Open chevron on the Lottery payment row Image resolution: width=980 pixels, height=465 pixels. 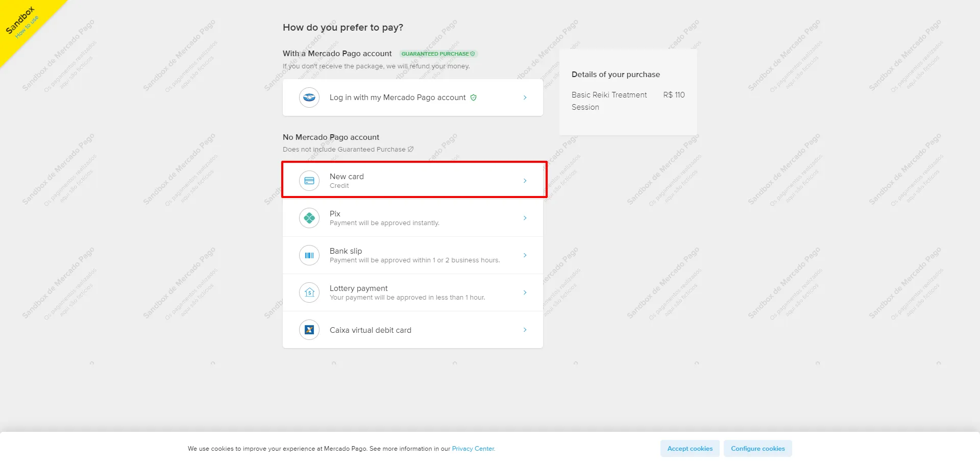[525, 292]
